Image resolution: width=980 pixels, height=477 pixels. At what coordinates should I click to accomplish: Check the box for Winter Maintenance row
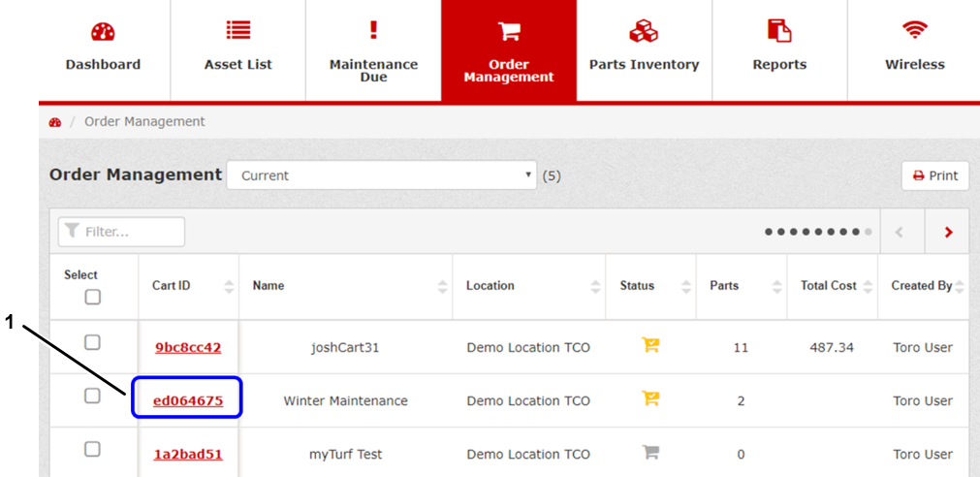[92, 396]
